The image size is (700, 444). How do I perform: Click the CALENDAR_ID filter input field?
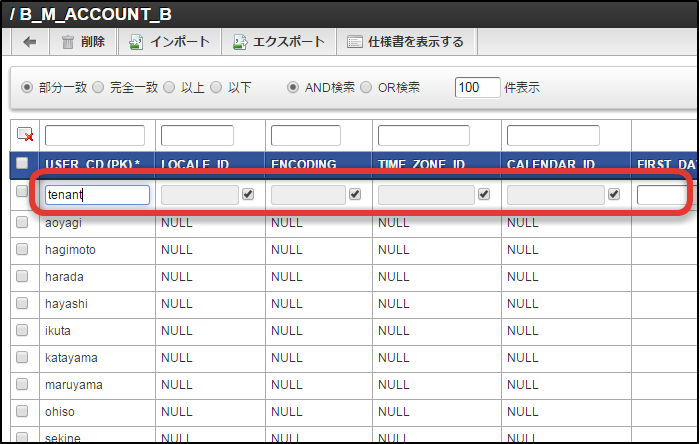click(x=553, y=135)
